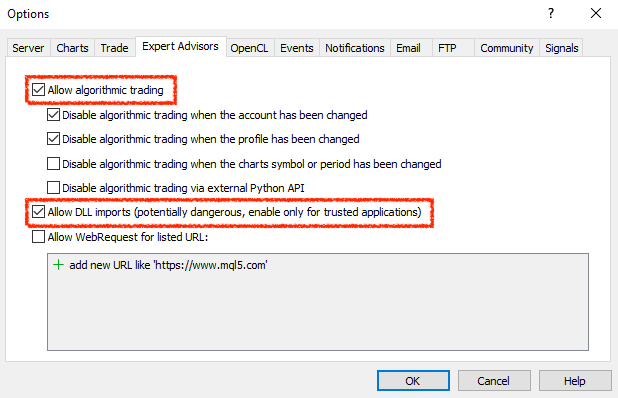Screen dimensions: 618x398
Task: Go to the Events tab
Action: [x=296, y=48]
